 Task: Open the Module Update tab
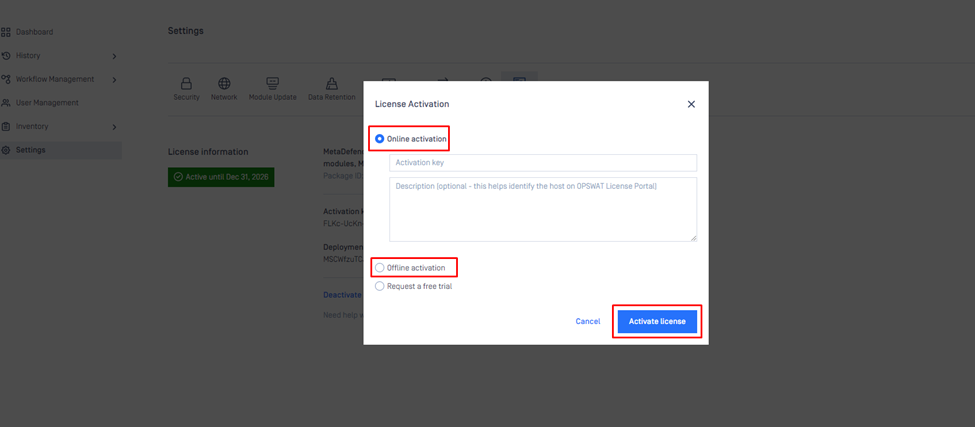[x=272, y=90]
